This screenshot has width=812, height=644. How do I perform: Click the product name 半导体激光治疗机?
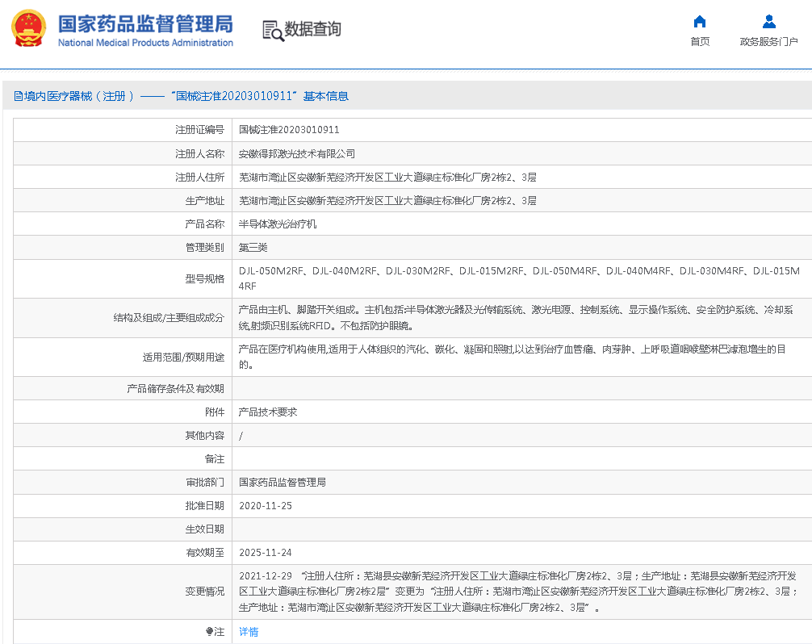coord(278,224)
